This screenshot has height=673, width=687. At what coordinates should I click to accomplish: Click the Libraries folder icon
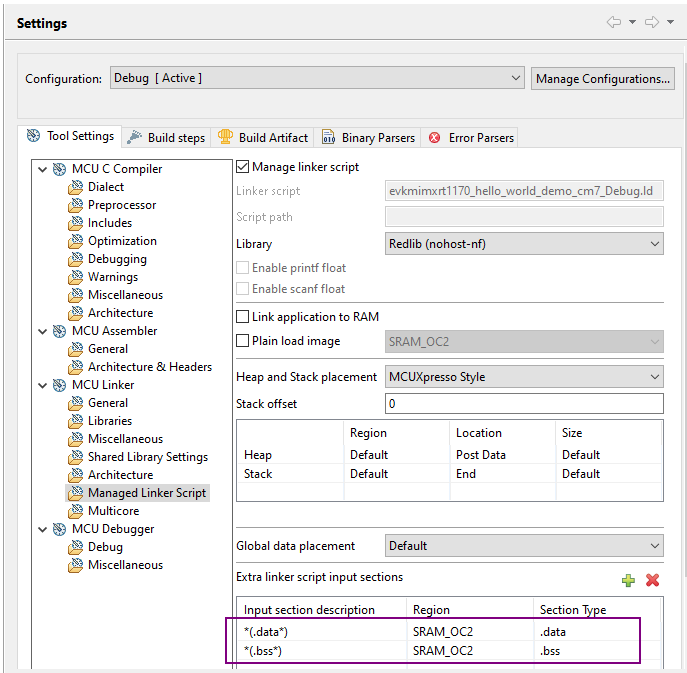click(x=76, y=421)
